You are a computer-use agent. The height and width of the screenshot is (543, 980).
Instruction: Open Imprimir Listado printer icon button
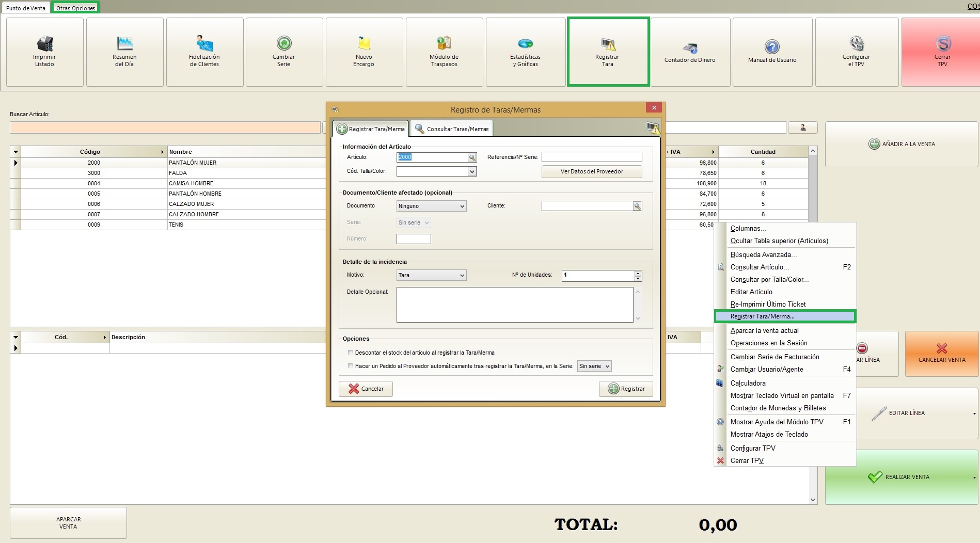pos(45,44)
